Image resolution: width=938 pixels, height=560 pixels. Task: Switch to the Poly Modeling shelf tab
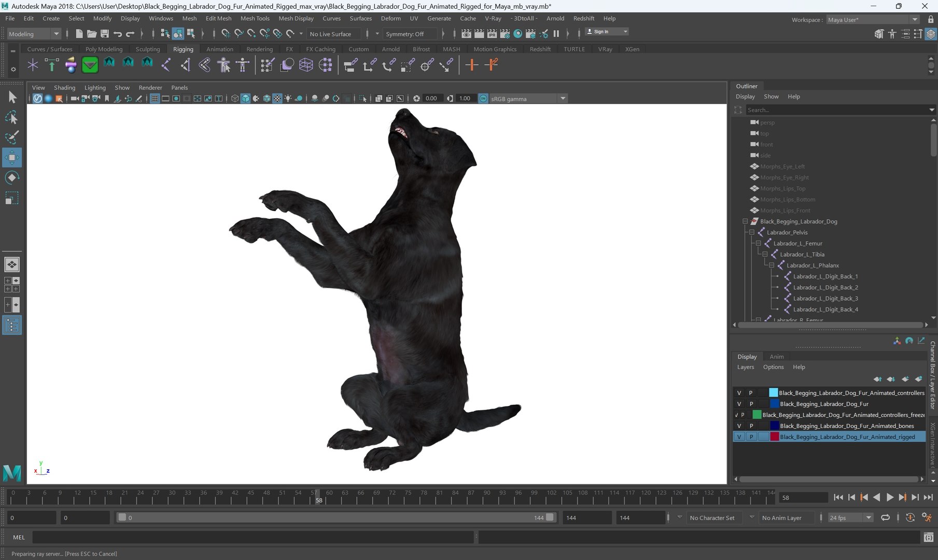pos(104,49)
